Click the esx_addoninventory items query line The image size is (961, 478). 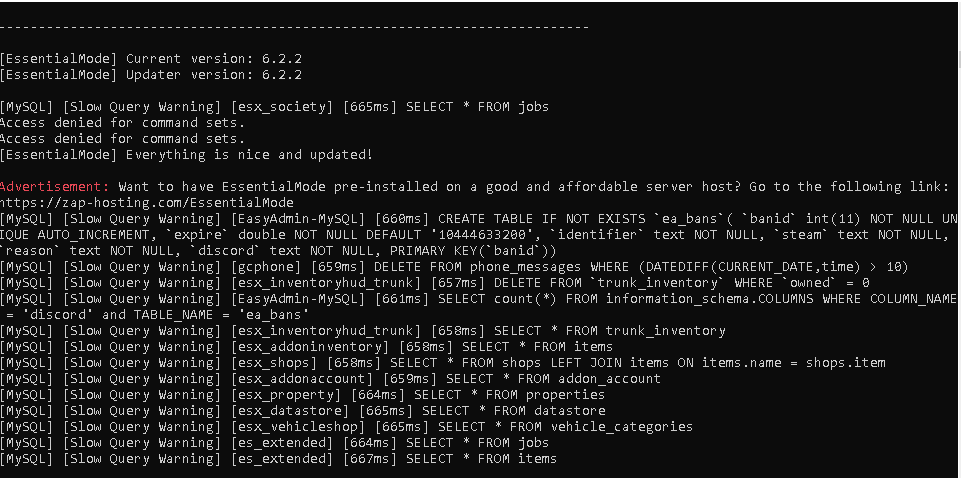pyautogui.click(x=306, y=347)
